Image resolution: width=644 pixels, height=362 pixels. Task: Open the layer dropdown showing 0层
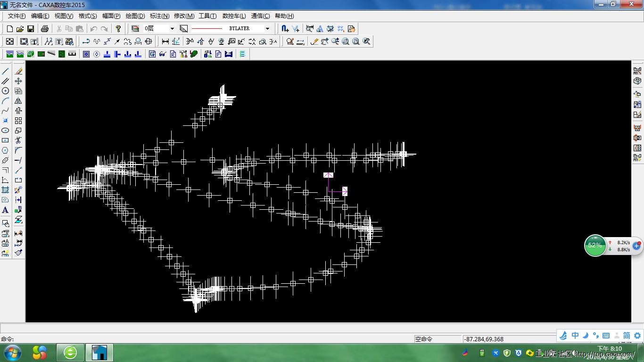(160, 29)
